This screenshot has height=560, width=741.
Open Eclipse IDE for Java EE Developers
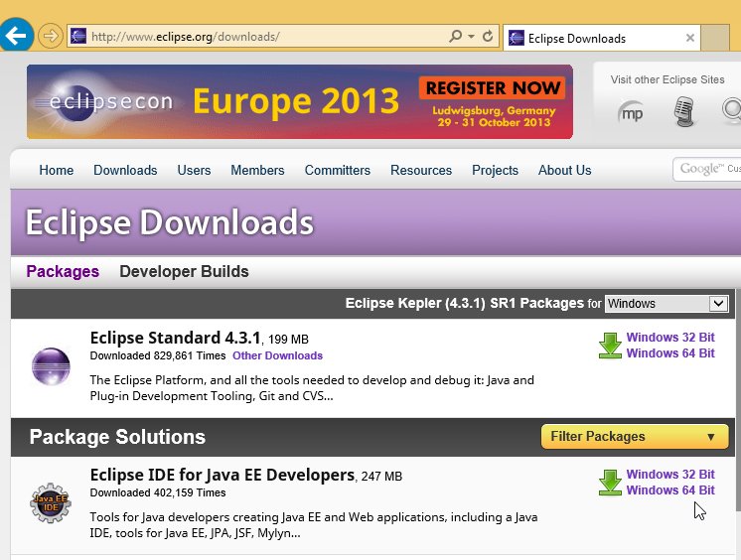222,475
